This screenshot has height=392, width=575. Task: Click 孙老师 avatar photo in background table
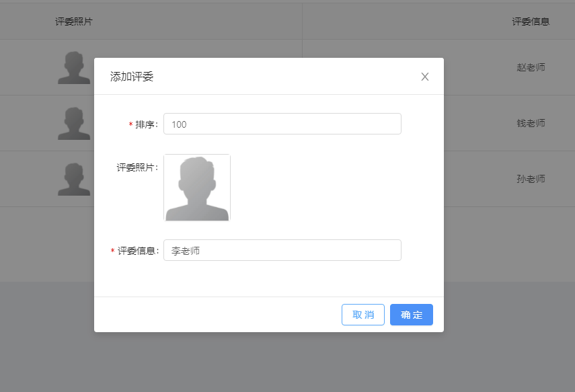pyautogui.click(x=74, y=179)
